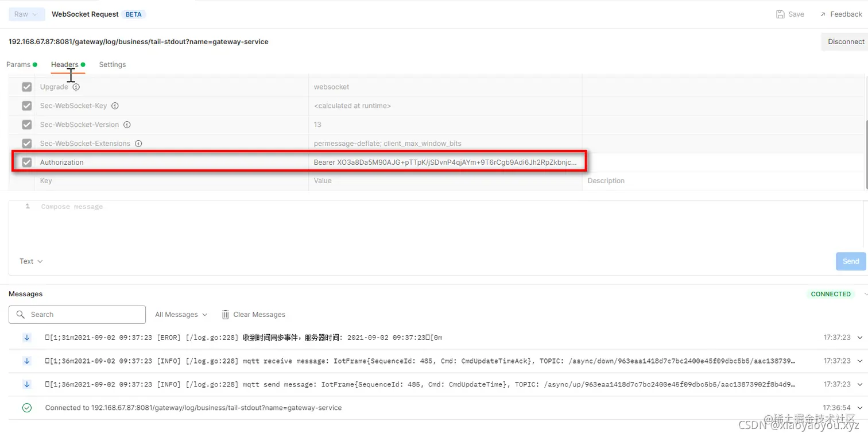Select the EROR log message text
The height and width of the screenshot is (437, 868).
point(243,338)
